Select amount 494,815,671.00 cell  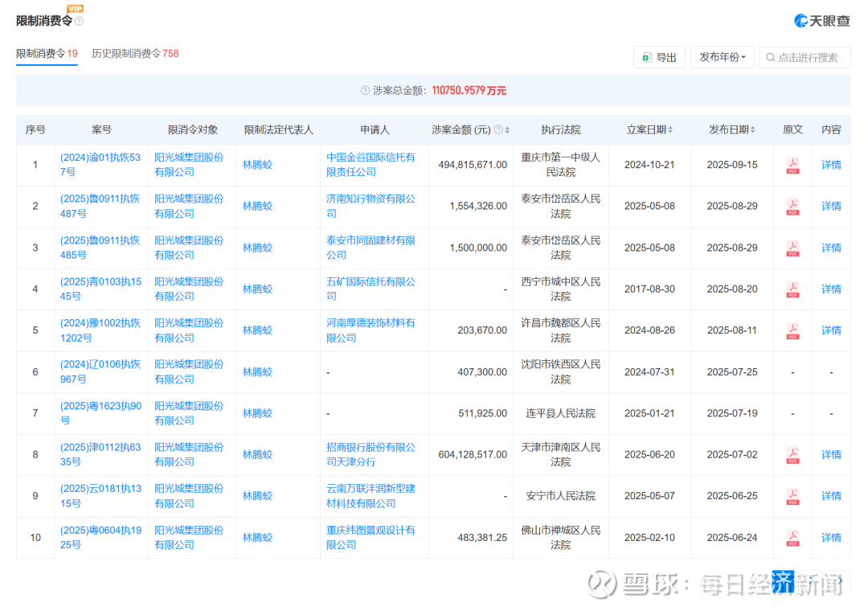coord(473,165)
